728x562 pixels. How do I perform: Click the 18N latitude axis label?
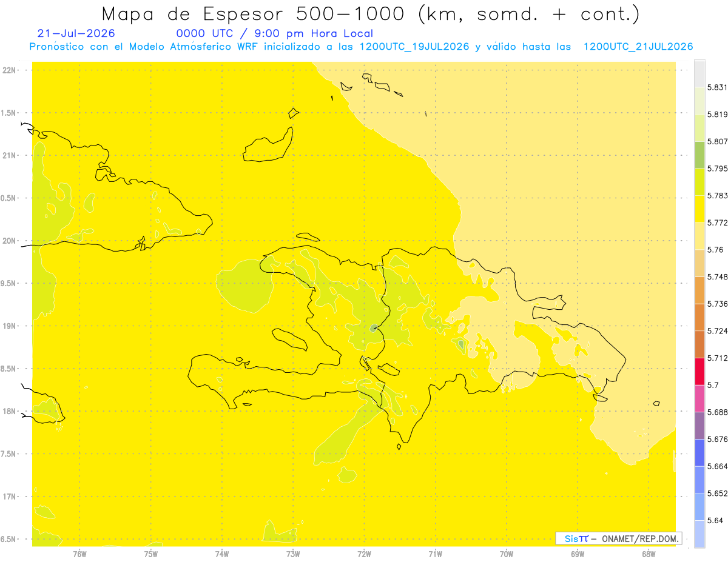[x=9, y=411]
